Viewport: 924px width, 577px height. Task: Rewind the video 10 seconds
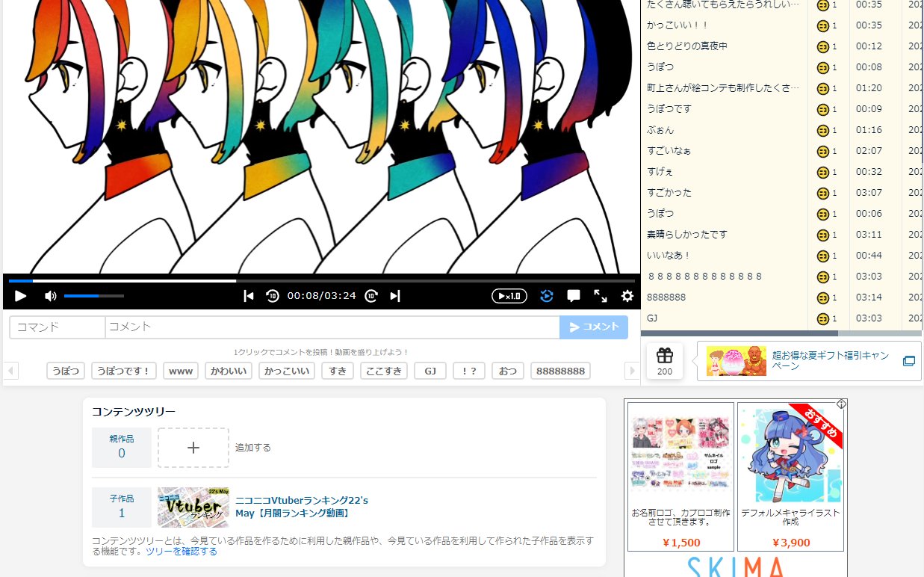point(273,296)
